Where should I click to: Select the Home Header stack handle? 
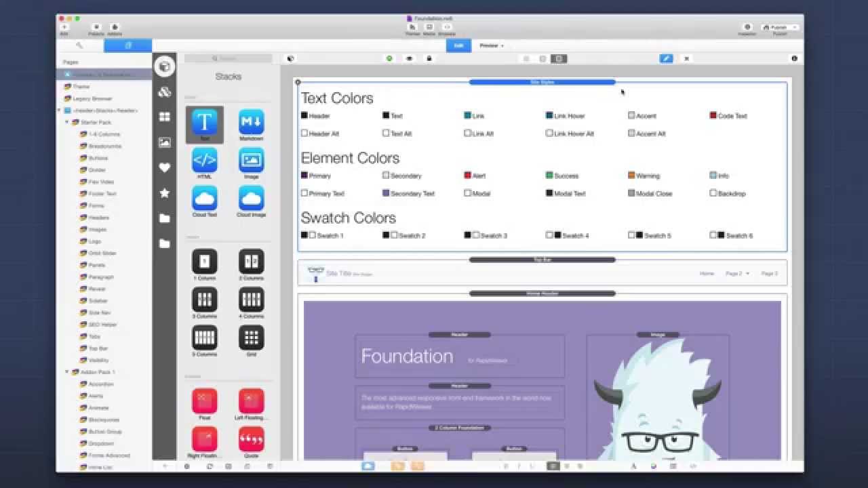coord(542,293)
